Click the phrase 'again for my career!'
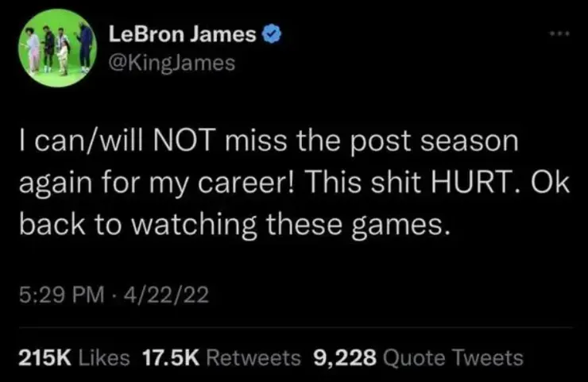The image size is (588, 382). [x=156, y=184]
